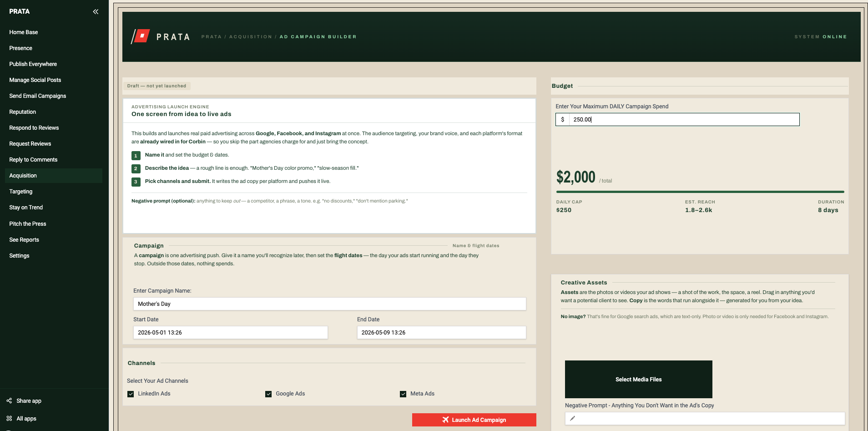868x431 pixels.
Task: Toggle the LinkedIn Ads checkbox
Action: pyautogui.click(x=131, y=394)
